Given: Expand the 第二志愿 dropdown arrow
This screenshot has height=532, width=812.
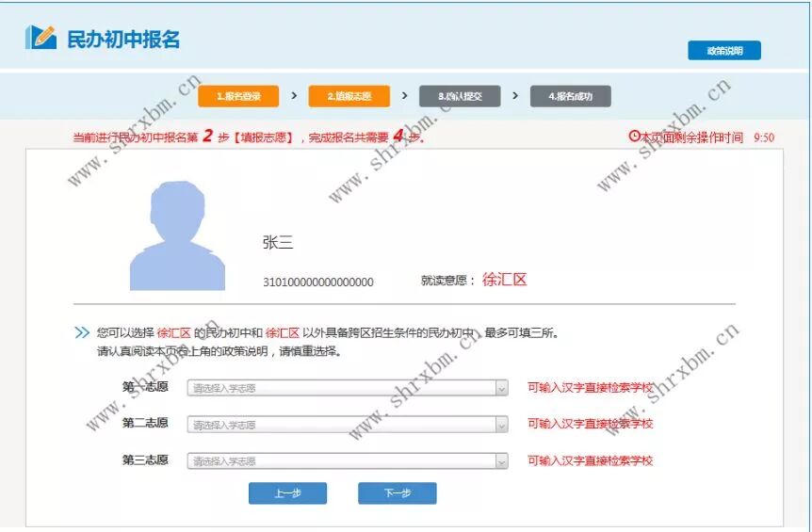Looking at the screenshot, I should pos(501,425).
